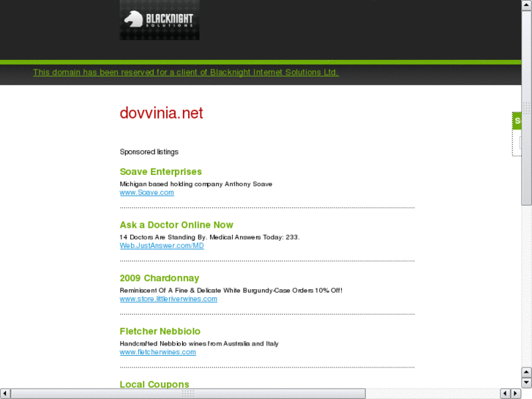Image resolution: width=532 pixels, height=399 pixels.
Task: Click horizontal scrollbar left arrow at far left
Action: [x=5, y=394]
